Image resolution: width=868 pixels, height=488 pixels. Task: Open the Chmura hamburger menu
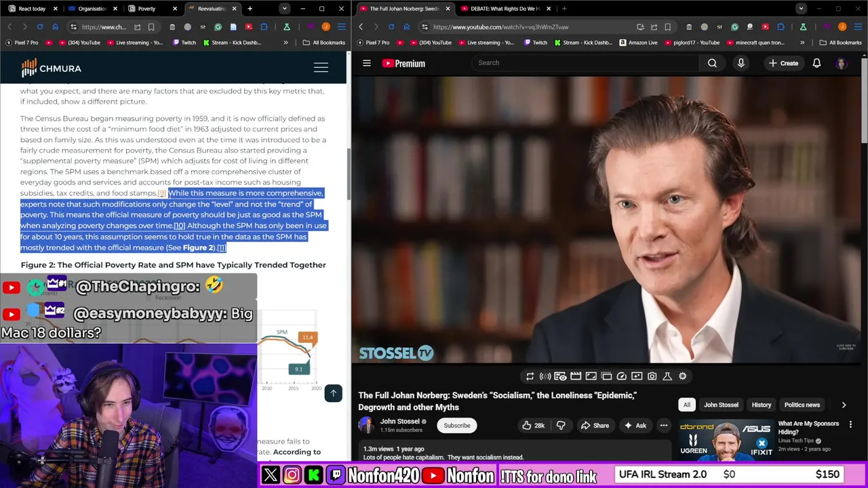tap(321, 68)
